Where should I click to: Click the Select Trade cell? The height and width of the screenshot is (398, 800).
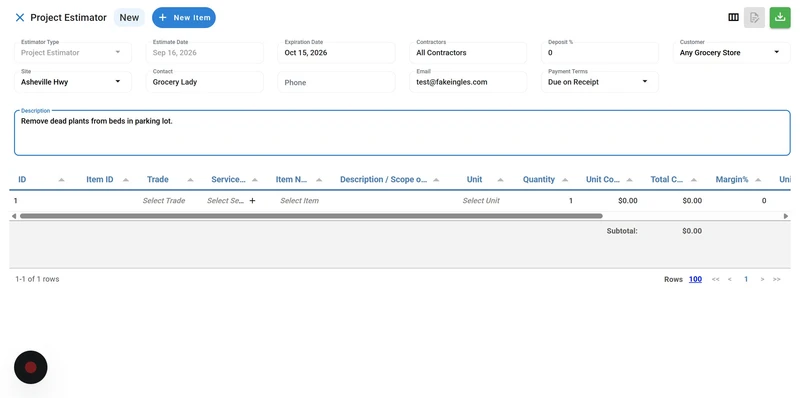164,201
